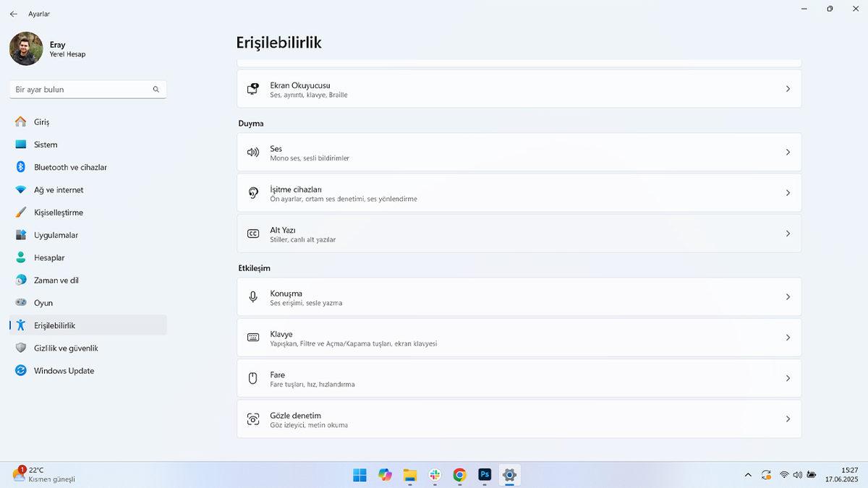Screen dimensions: 868x488
Task: Click the back arrow next to Ayarlar
Action: (x=13, y=14)
